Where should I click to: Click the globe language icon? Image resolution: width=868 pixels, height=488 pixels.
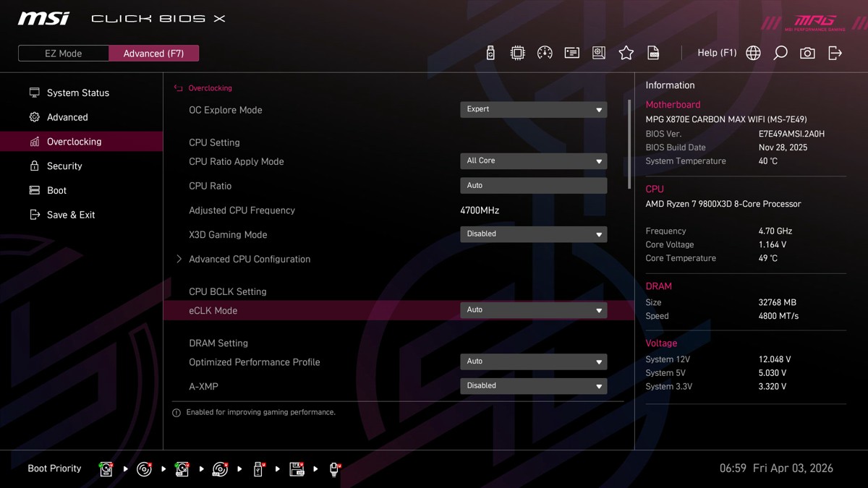click(x=753, y=53)
